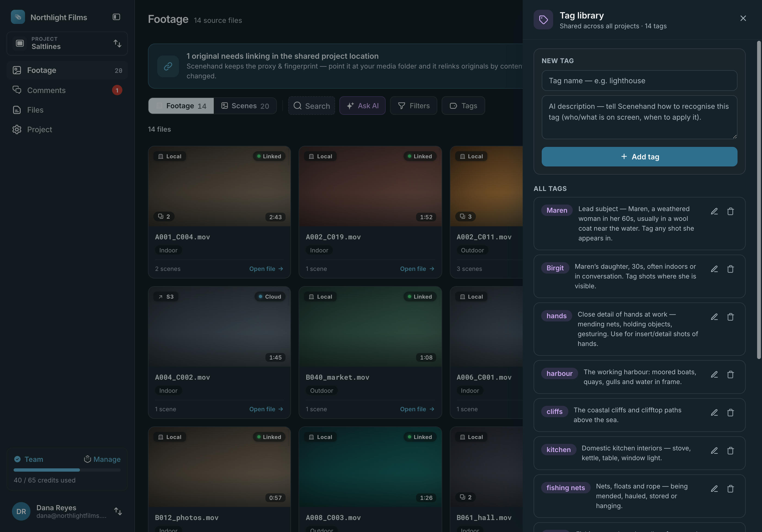
Task: Delete the Maren tag
Action: (730, 211)
